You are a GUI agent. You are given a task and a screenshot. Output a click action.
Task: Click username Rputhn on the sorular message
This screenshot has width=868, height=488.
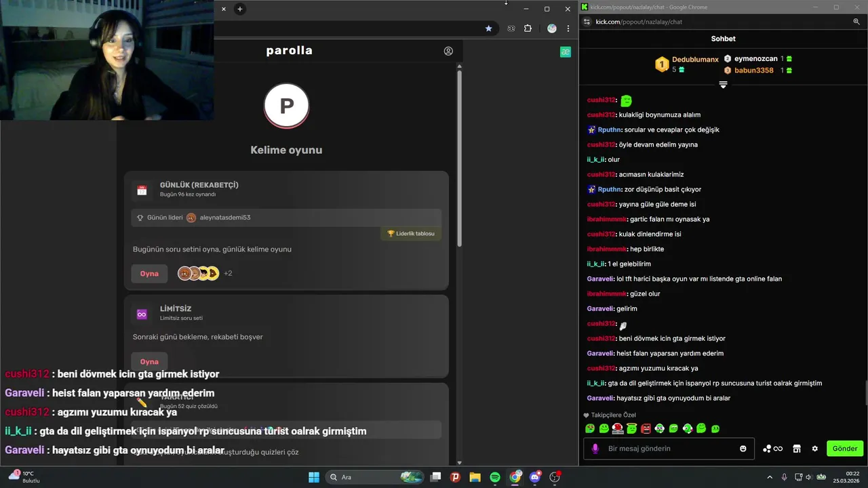coord(609,130)
